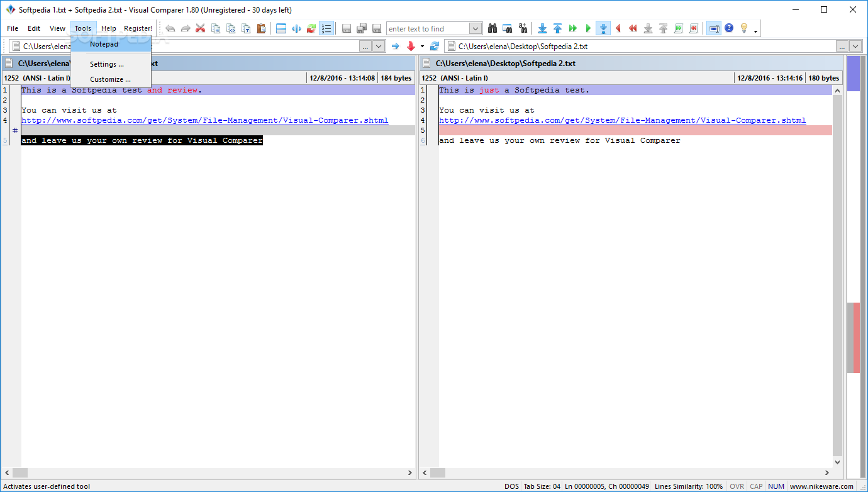This screenshot has width=868, height=492.
Task: Click the Undo arrow icon in the toolbar
Action: click(x=170, y=28)
